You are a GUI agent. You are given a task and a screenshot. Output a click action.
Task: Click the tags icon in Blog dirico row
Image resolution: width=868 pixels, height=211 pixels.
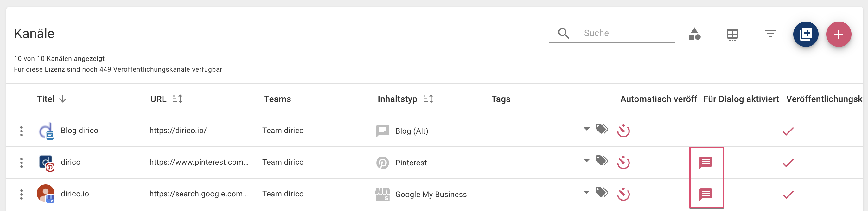[602, 129]
